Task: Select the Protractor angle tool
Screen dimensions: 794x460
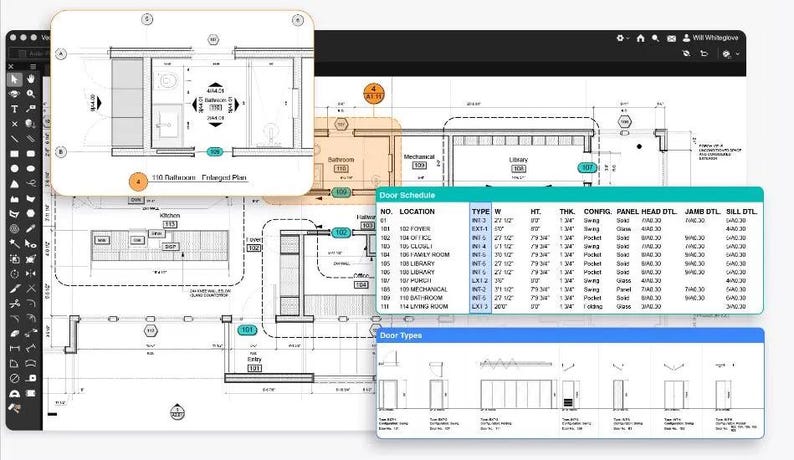Action: tap(14, 393)
